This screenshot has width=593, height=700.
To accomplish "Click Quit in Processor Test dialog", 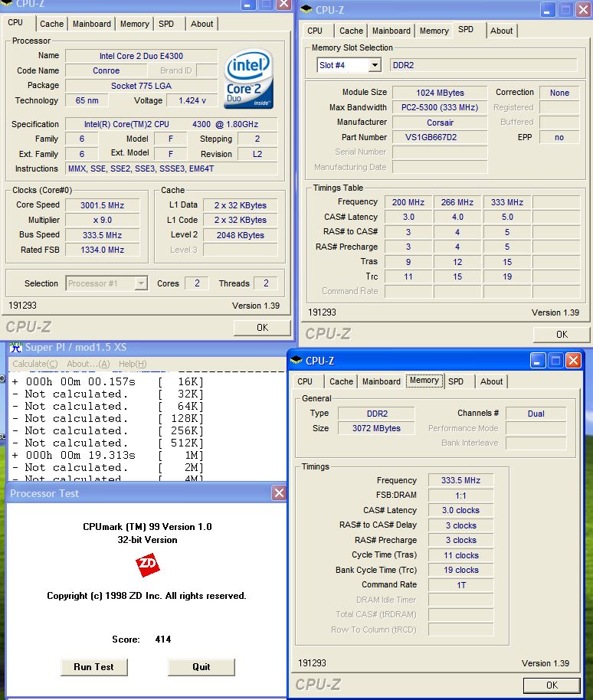I will (201, 667).
